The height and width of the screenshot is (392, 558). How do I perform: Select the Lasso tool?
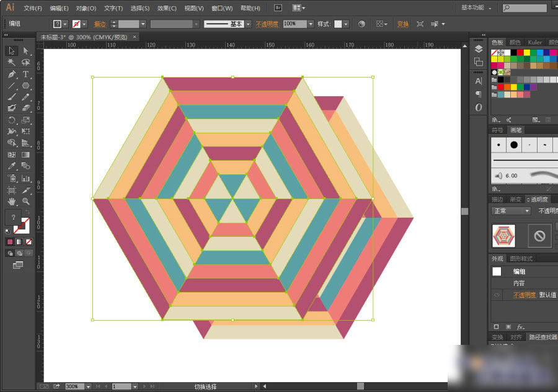[x=25, y=62]
